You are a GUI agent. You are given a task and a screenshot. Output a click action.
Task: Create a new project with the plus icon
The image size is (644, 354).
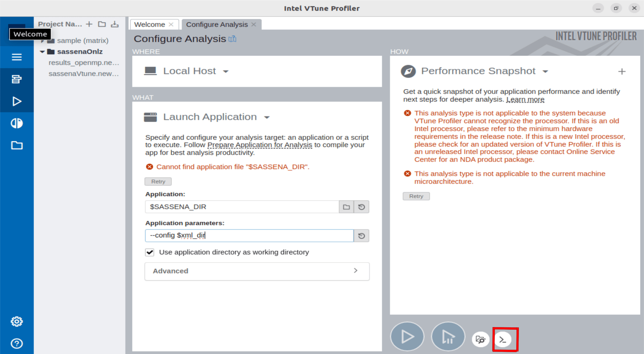pos(89,24)
